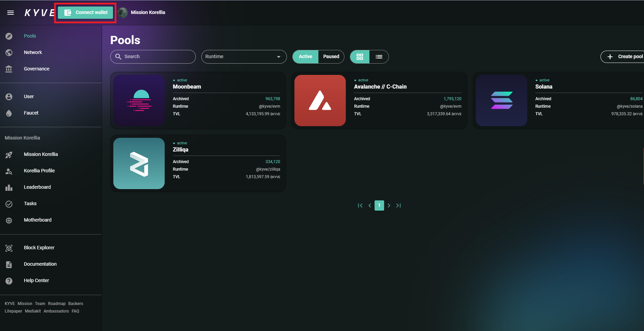
Task: Select the Active pools filter
Action: (305, 57)
